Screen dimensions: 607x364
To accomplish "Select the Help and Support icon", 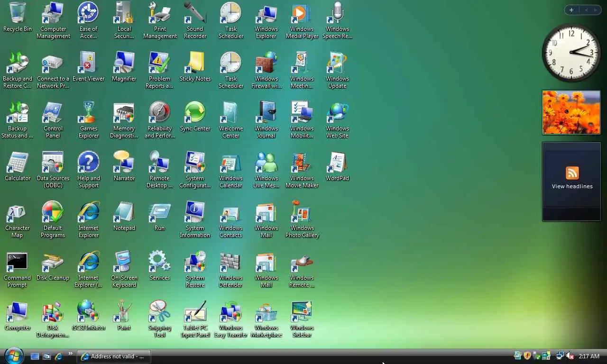I will click(89, 170).
